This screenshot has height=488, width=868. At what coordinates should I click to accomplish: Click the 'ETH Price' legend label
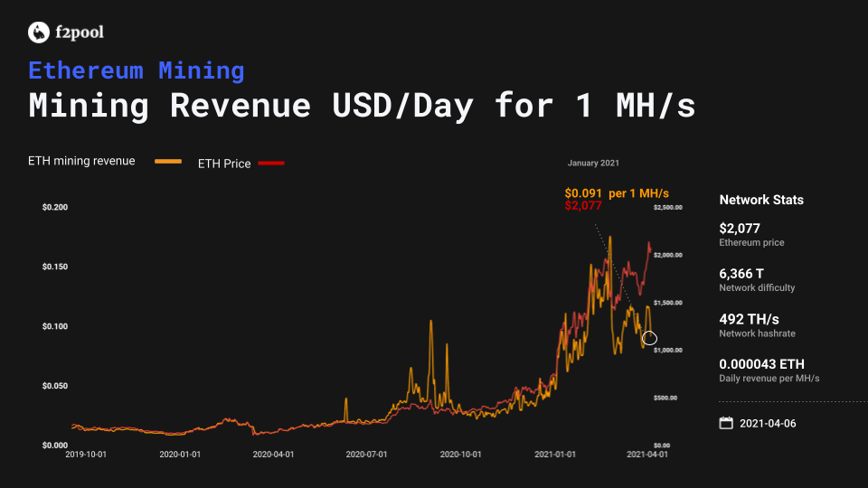tap(224, 164)
